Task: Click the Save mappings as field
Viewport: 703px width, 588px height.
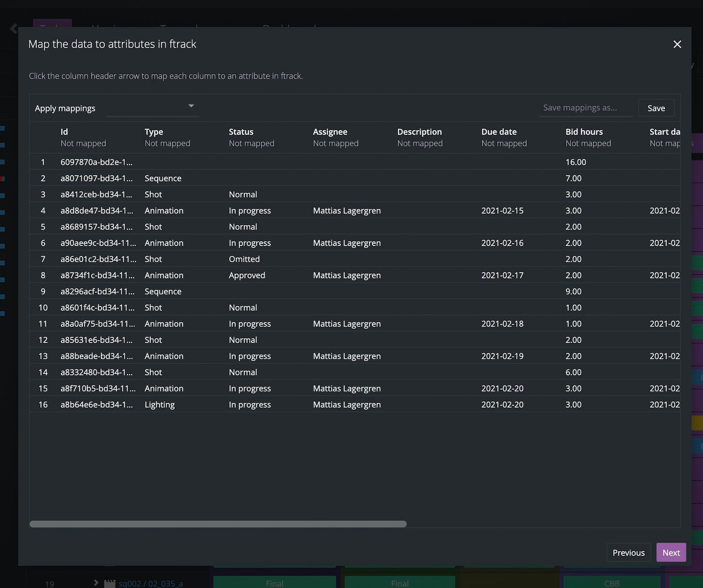Action: click(x=585, y=107)
